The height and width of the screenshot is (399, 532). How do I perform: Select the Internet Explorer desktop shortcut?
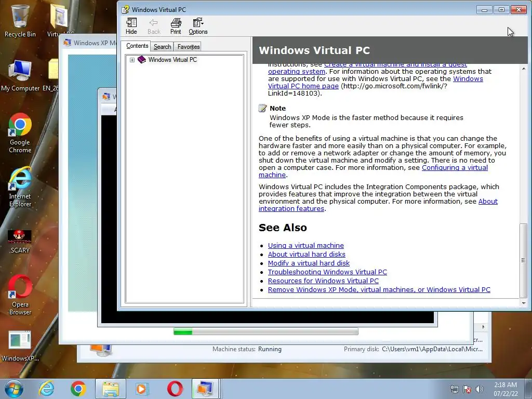tap(20, 187)
